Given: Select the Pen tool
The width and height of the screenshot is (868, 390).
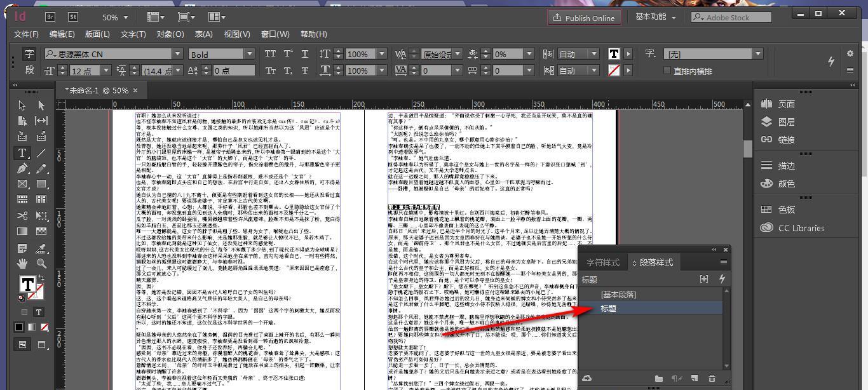Looking at the screenshot, I should point(22,169).
